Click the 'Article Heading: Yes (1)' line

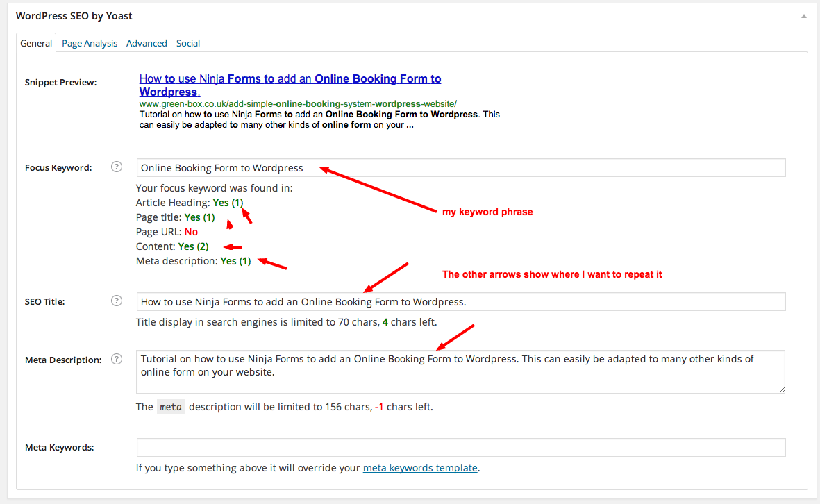pyautogui.click(x=190, y=203)
